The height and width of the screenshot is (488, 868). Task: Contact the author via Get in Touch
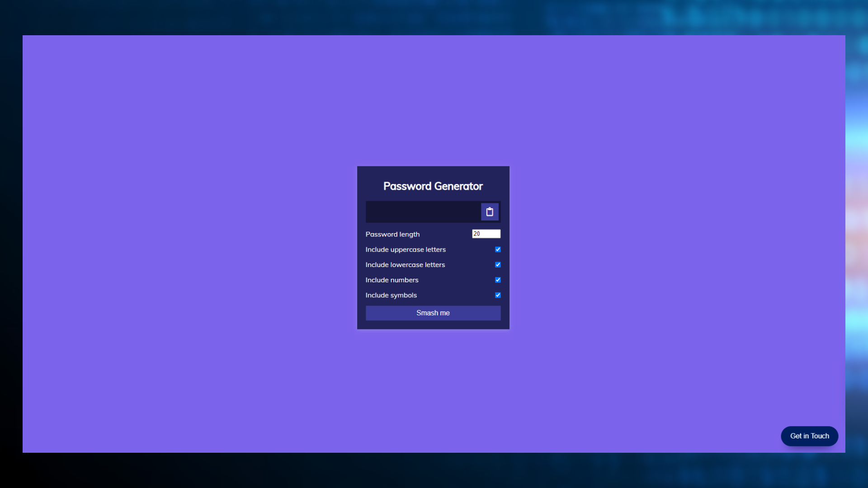[809, 436]
